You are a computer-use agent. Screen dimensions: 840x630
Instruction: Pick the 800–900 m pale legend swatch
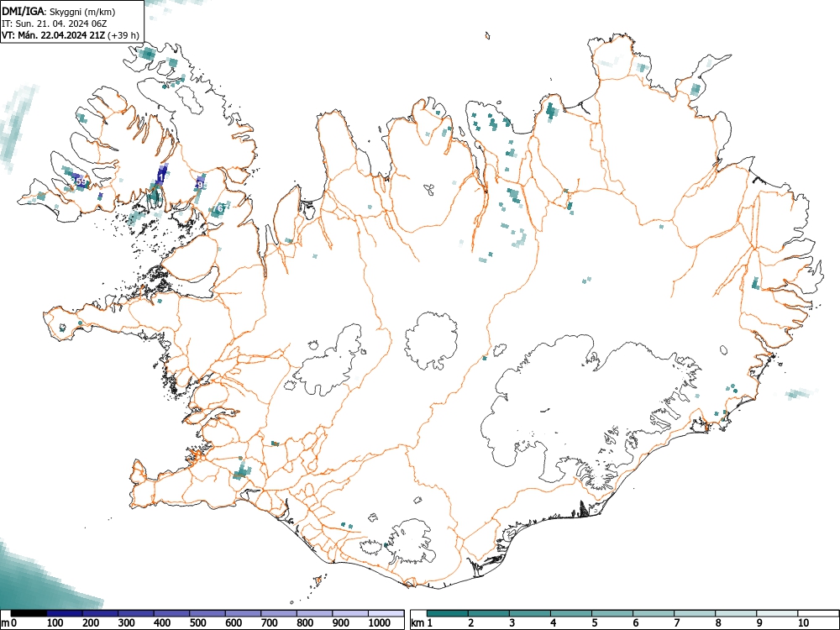314,613
